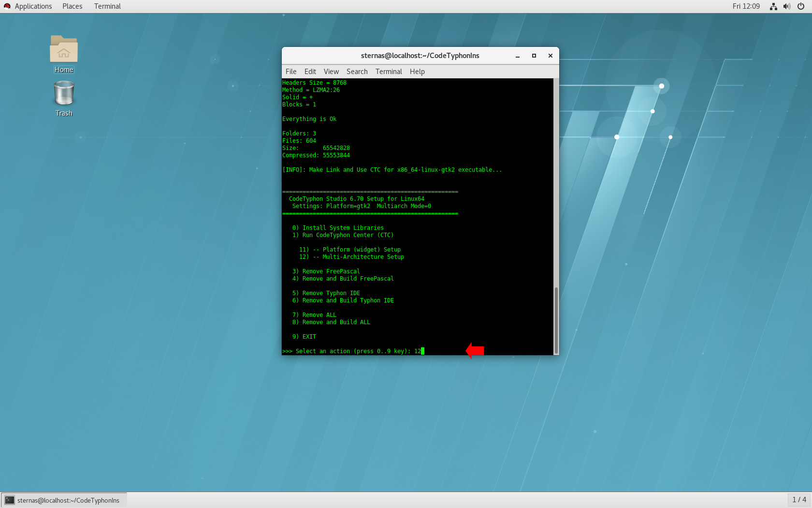The height and width of the screenshot is (508, 812).
Task: Click the '4) Remove and Build FreePascal' line
Action: click(x=343, y=279)
